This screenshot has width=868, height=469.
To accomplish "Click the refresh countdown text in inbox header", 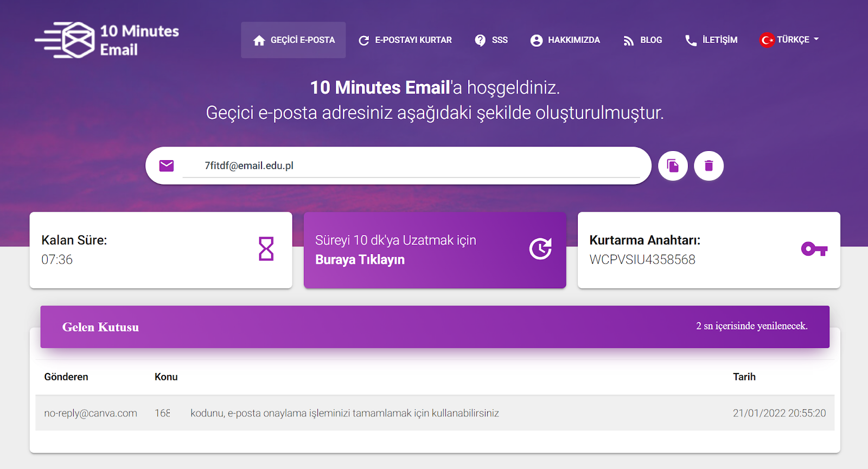I will click(752, 326).
